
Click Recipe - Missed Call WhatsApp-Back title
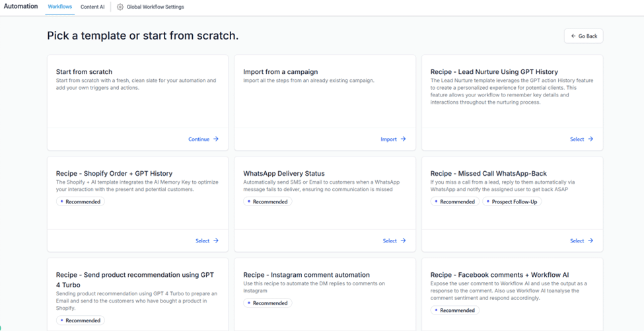(488, 173)
